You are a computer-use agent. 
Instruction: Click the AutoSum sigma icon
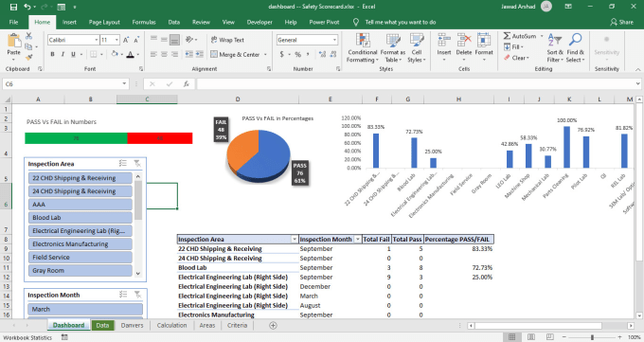[x=508, y=36]
